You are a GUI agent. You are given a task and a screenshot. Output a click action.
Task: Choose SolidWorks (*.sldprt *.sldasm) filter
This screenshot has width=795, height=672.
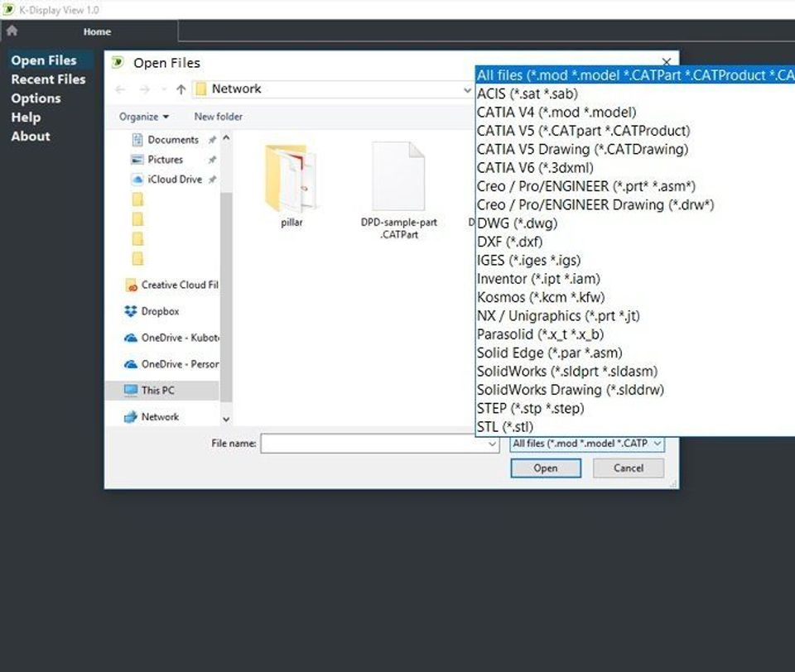tap(635, 372)
